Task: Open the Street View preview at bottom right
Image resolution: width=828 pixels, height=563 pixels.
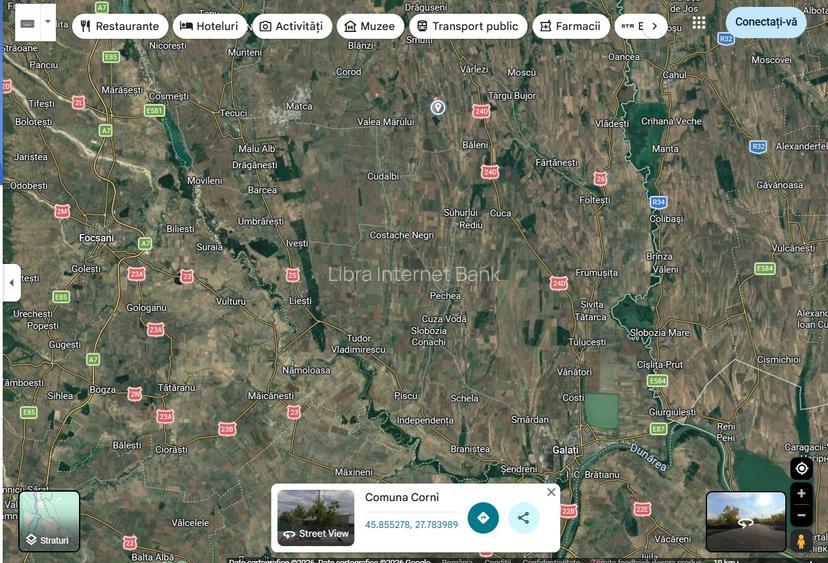Action: 745,521
